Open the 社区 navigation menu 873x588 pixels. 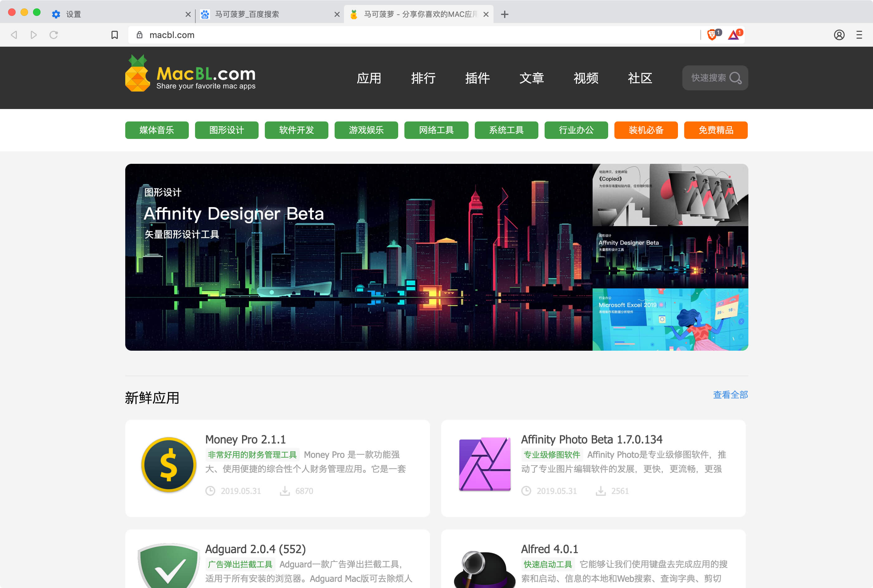point(640,78)
